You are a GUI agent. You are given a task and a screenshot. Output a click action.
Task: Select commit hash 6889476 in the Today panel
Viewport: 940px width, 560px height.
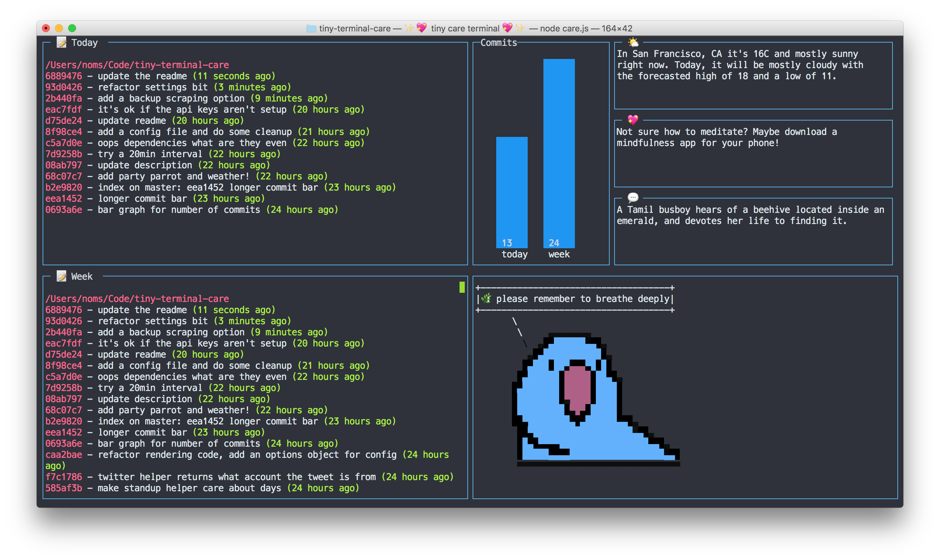[x=64, y=76]
